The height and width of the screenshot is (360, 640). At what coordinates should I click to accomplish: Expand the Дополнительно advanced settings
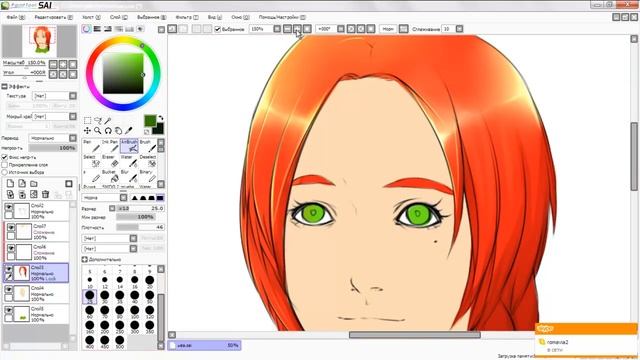[x=84, y=260]
